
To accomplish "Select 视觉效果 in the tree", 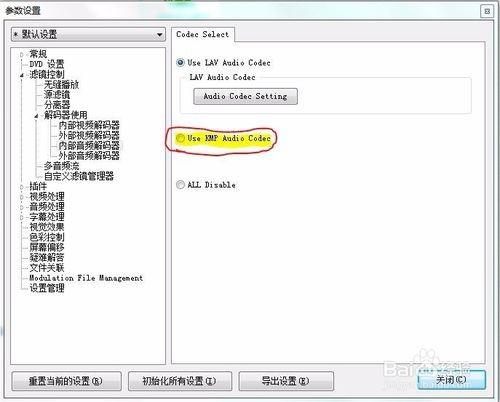I will click(x=47, y=227).
